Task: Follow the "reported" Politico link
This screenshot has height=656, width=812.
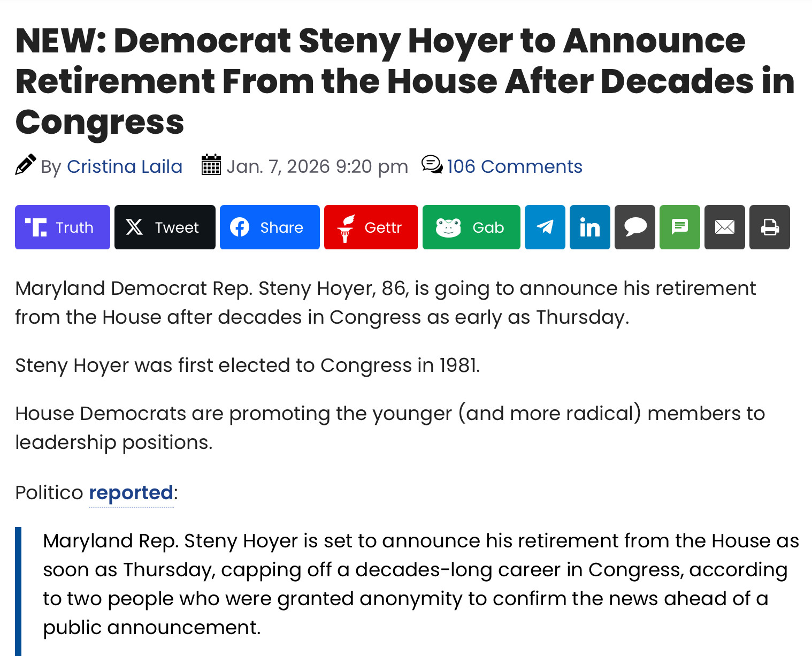Action: click(x=131, y=493)
